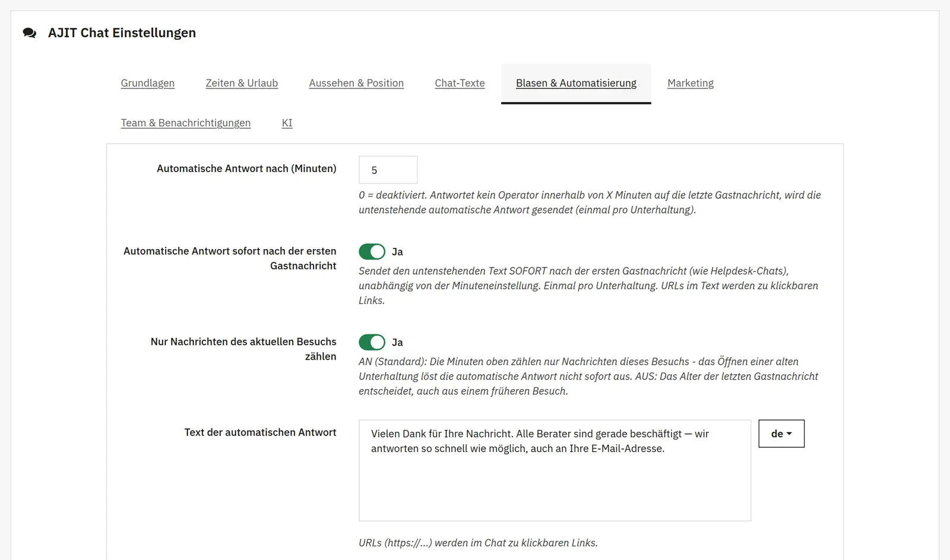Click the Text der automatischen Antwort label
Viewport: 950px width, 560px height.
[260, 432]
